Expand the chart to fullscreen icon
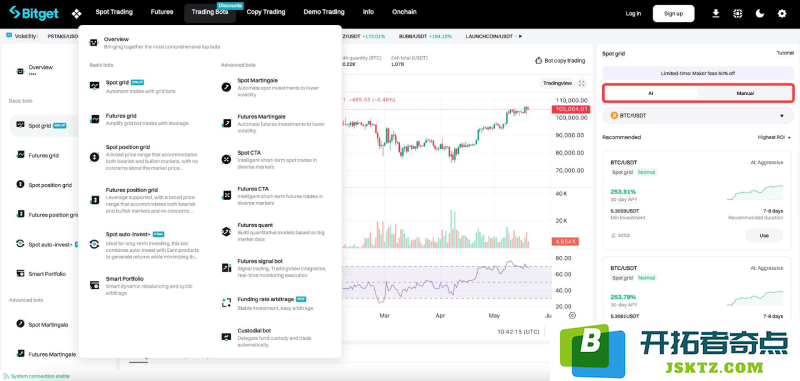800x381 pixels. coord(582,83)
